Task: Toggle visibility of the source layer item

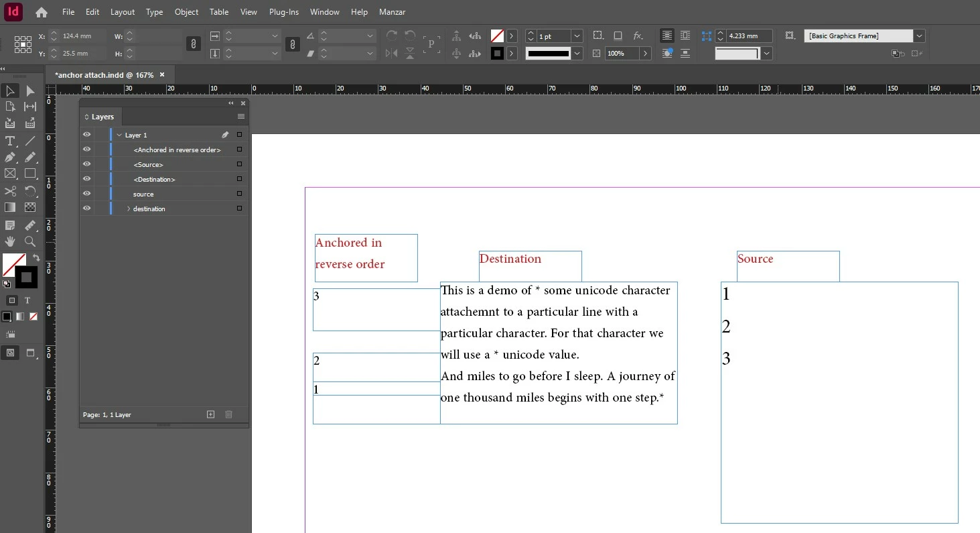Action: point(86,194)
